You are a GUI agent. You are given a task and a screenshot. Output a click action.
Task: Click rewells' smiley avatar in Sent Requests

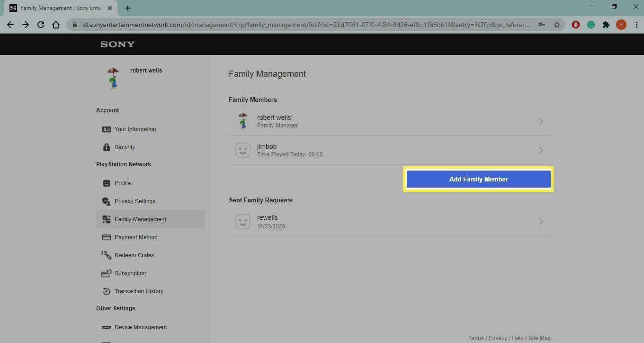pos(243,222)
